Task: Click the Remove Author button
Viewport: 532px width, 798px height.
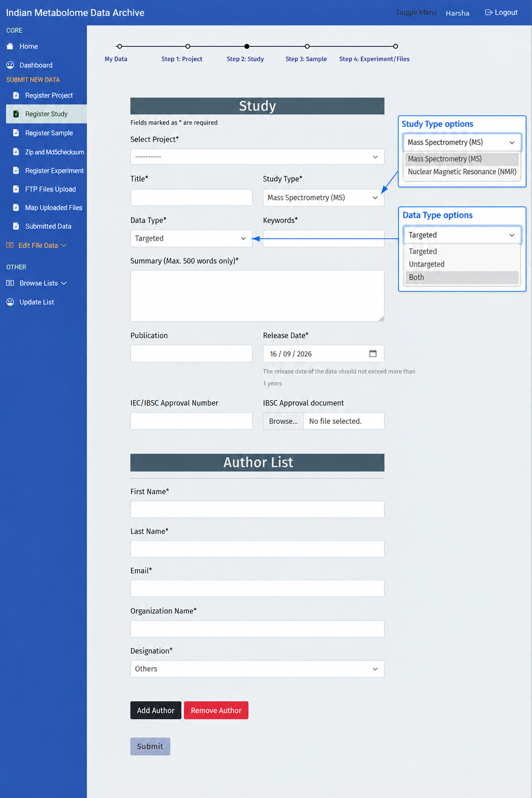Action: coord(216,710)
